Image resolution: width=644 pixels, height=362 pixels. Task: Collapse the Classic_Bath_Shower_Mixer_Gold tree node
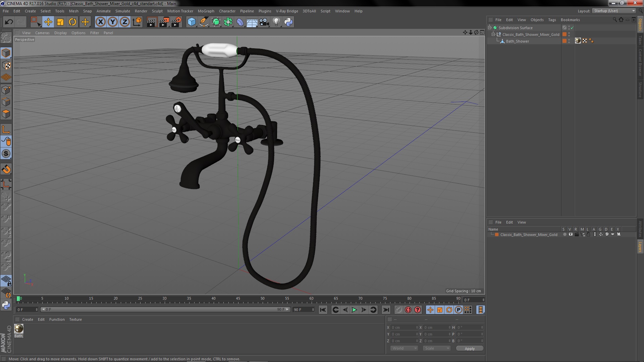coord(493,35)
